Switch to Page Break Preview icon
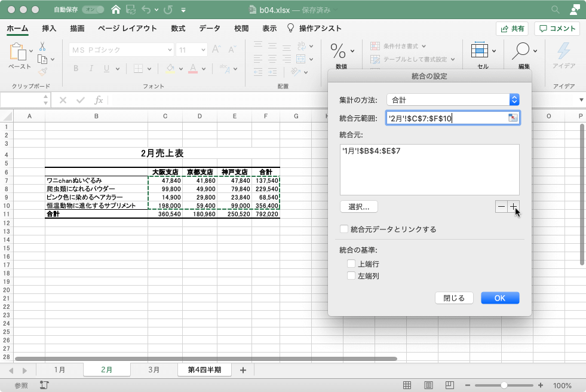Screen dimensions: 586x392 pos(450,385)
